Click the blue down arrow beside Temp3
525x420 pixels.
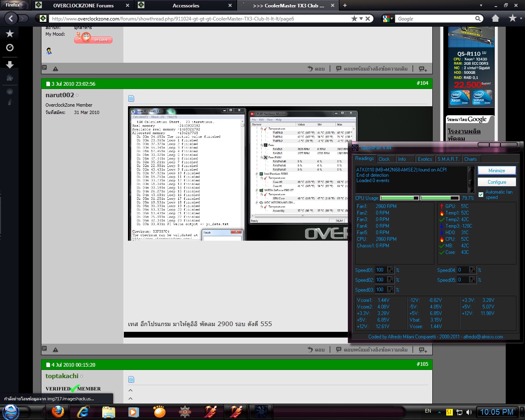pyautogui.click(x=442, y=226)
